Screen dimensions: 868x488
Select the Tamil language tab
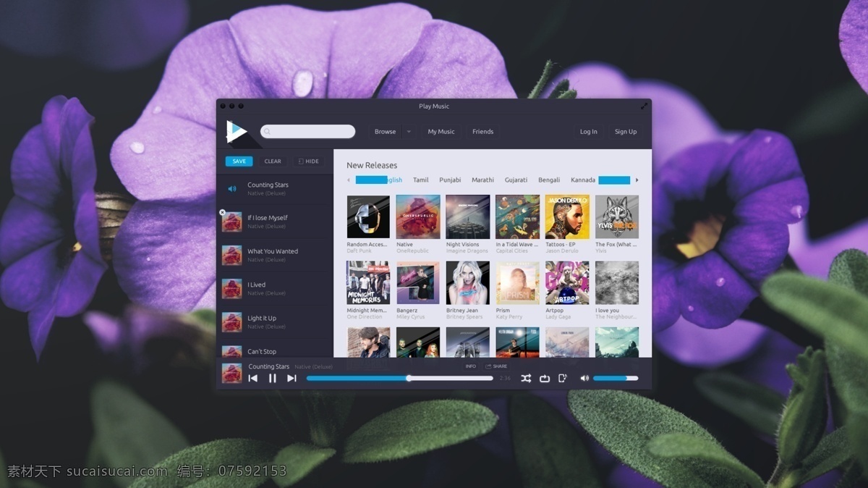click(421, 180)
